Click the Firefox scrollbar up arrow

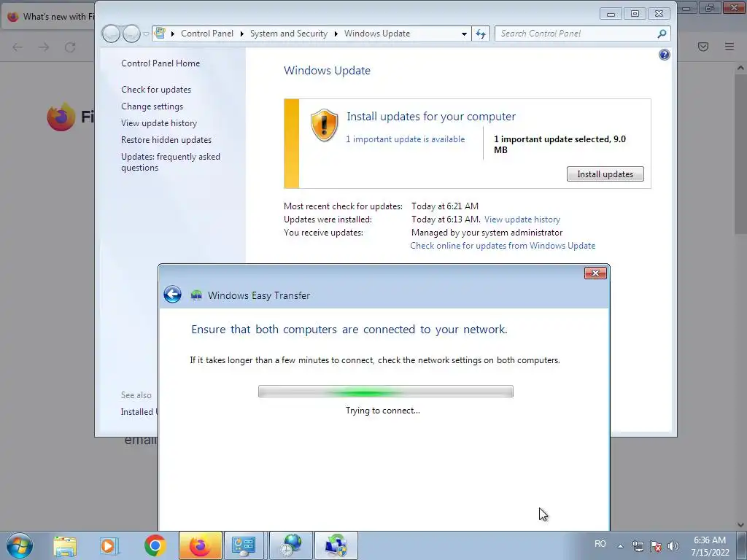click(x=740, y=68)
